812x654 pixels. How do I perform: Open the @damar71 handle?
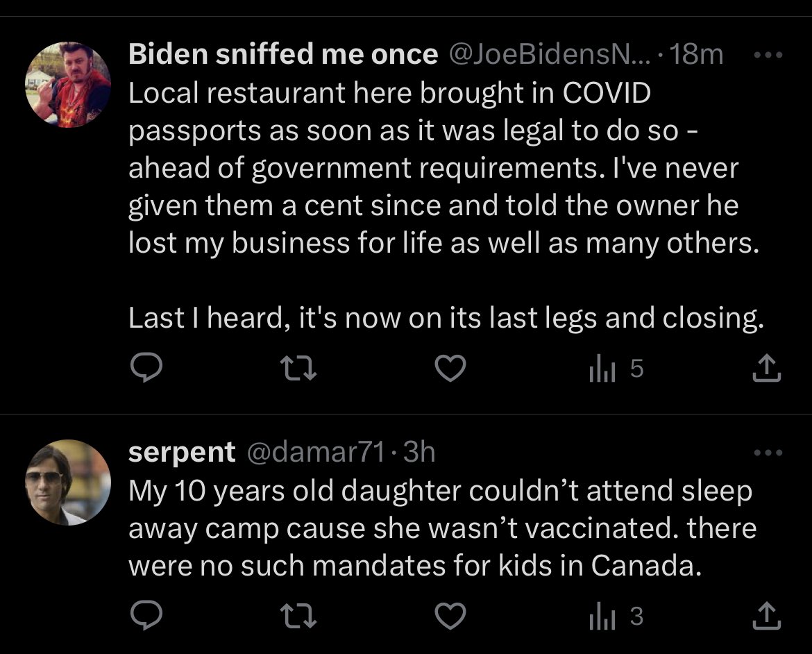[315, 453]
